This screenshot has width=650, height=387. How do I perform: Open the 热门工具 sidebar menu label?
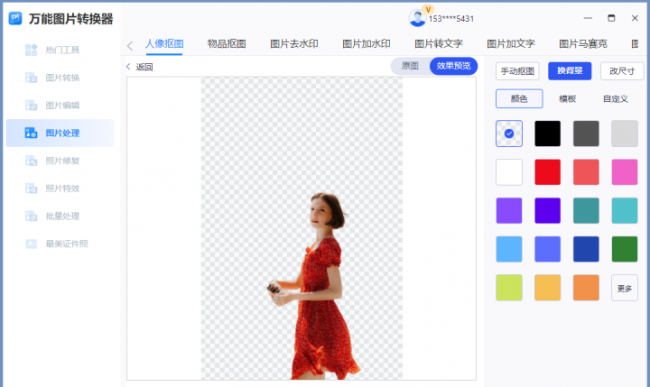tap(62, 50)
